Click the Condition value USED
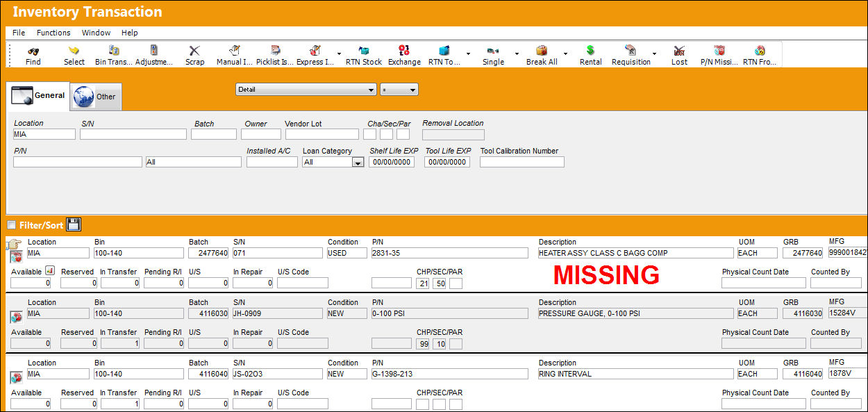The width and height of the screenshot is (868, 412). [x=347, y=253]
